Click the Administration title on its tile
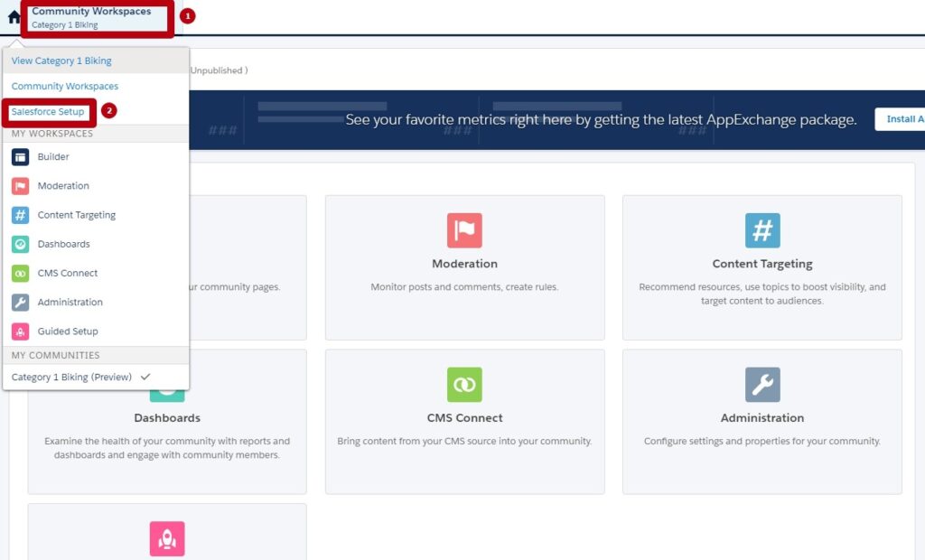Image resolution: width=925 pixels, height=560 pixels. click(762, 418)
